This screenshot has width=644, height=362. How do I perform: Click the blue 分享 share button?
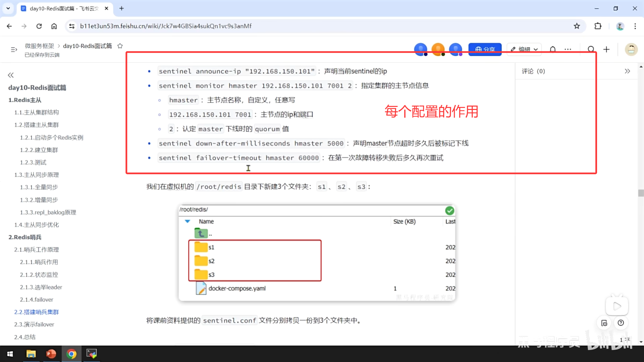tap(485, 49)
